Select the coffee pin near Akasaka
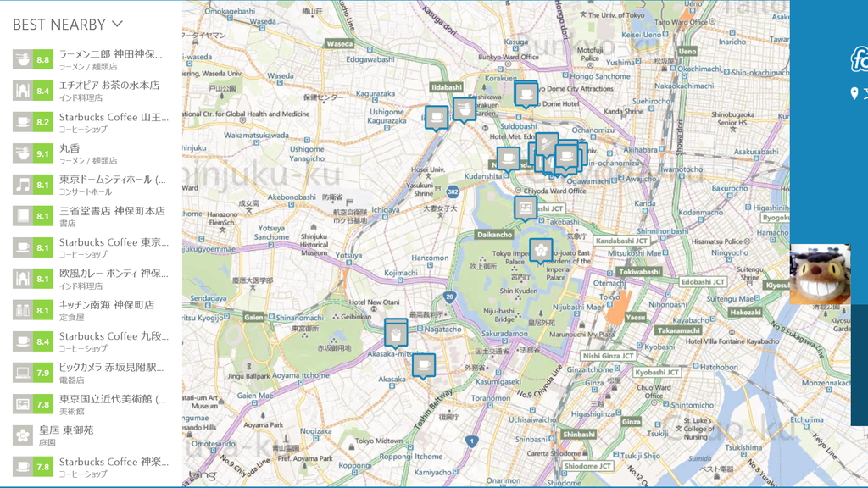Screen dimensions: 868x488 coord(423,364)
